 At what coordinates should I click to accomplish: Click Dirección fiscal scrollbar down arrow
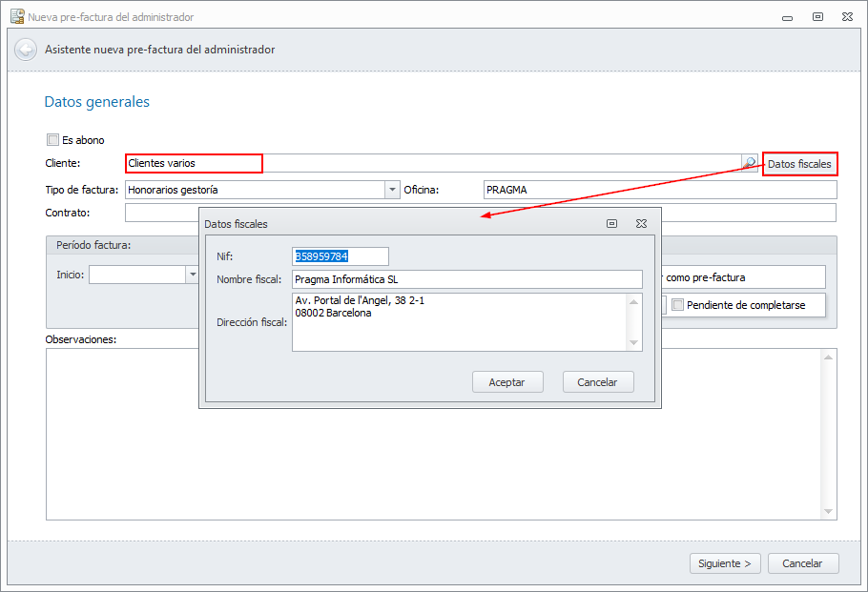click(634, 343)
